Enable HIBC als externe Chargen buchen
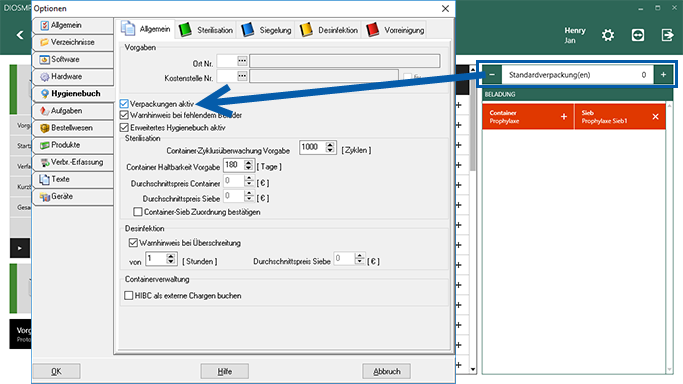The image size is (683, 384). 128,296
